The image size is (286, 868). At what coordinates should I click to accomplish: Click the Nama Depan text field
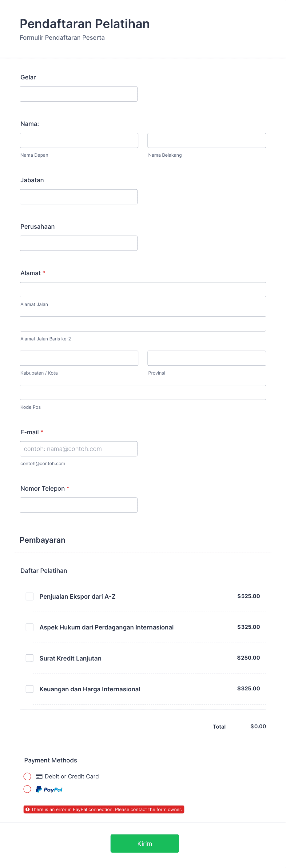(79, 140)
